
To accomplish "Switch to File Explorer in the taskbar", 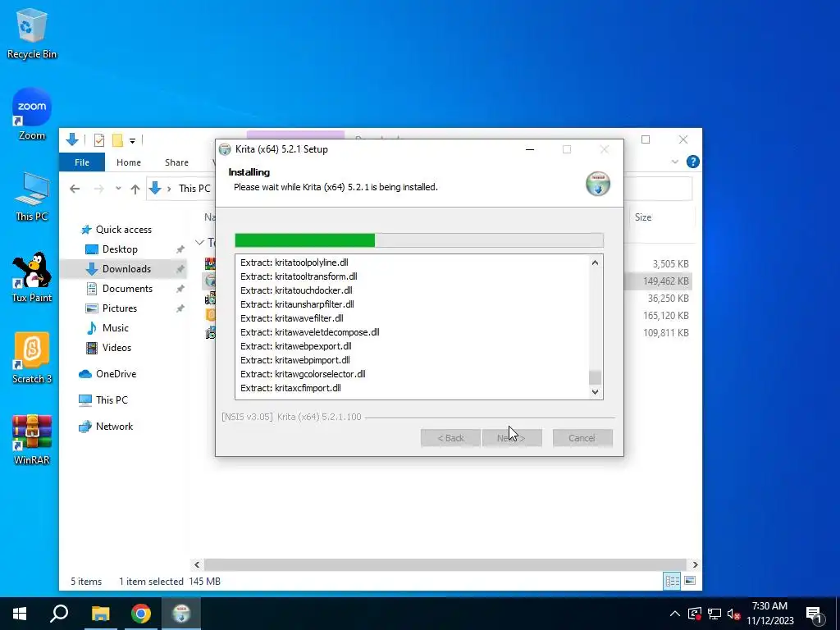I will coord(100,614).
